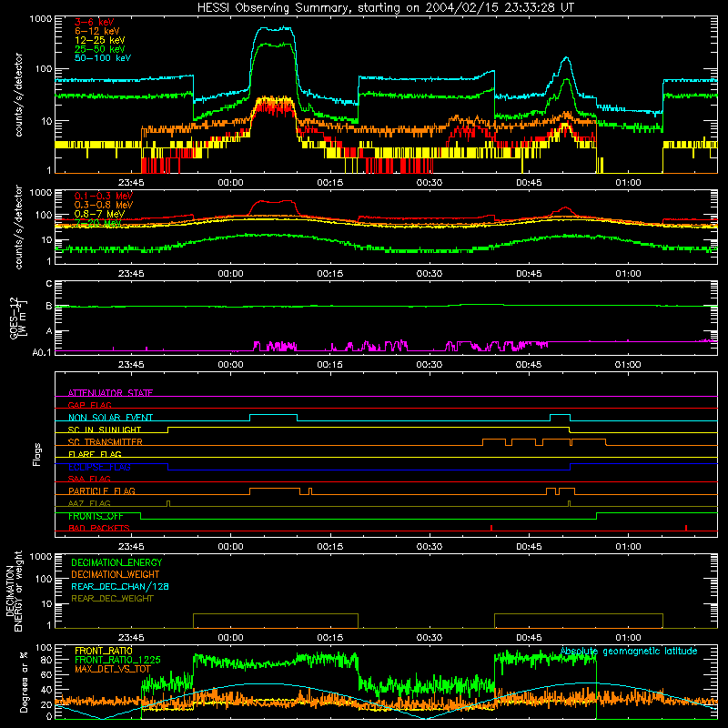This screenshot has height=728, width=728.
Task: Click the REAR_DEC_WEIGHT legend label
Action: (x=112, y=599)
